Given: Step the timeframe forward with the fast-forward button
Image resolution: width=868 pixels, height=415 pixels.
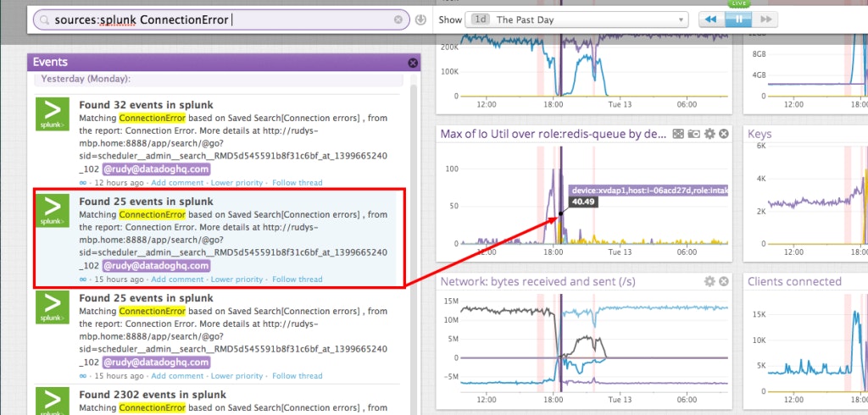Looking at the screenshot, I should pos(765,19).
